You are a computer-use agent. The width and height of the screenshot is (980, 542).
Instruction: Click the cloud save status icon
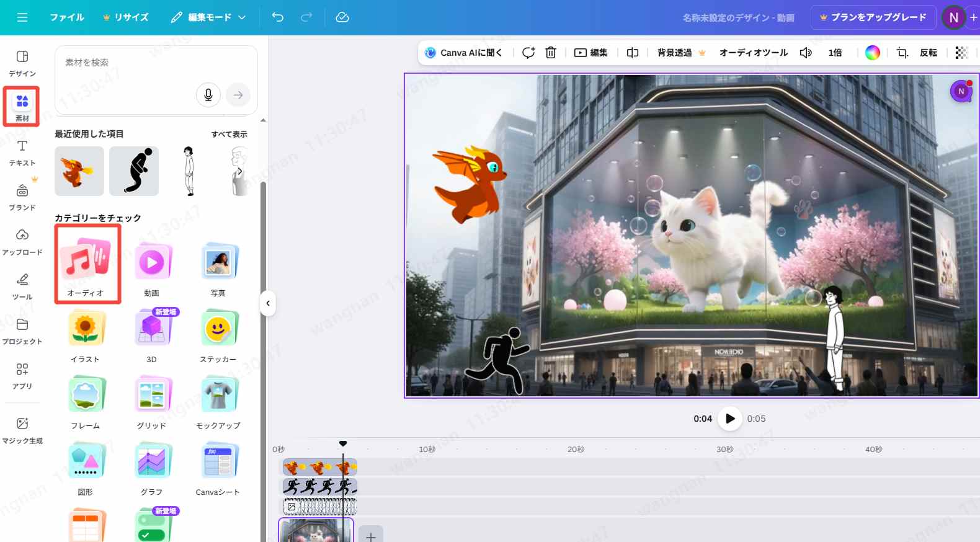point(342,17)
